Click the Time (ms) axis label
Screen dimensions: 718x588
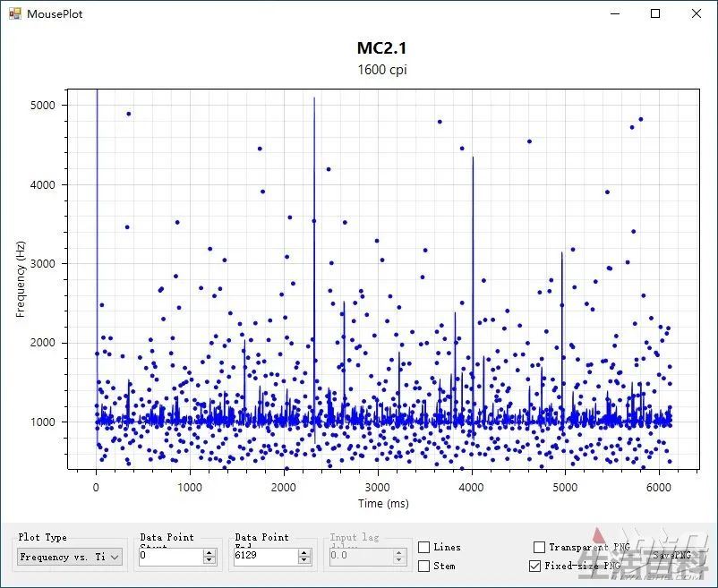(x=383, y=503)
